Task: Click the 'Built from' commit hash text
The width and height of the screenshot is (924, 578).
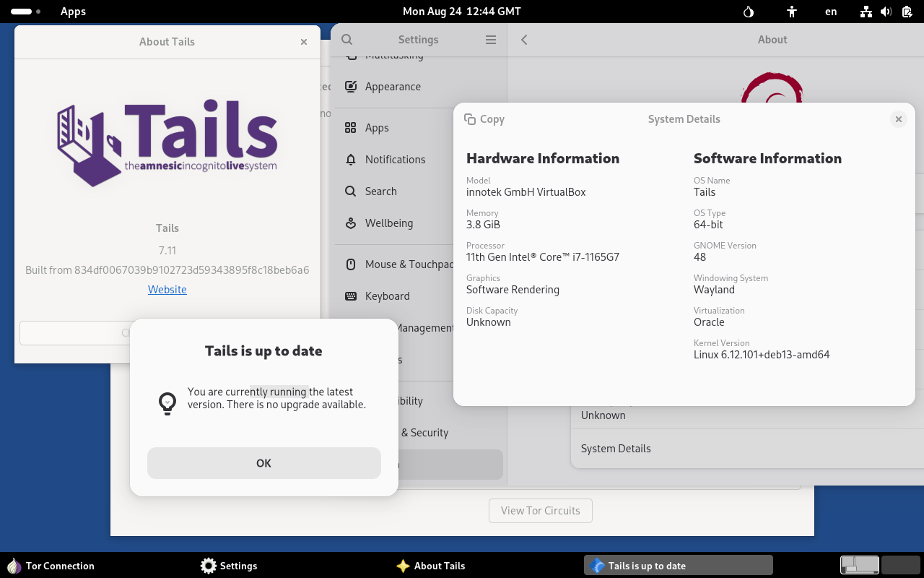Action: click(x=167, y=270)
